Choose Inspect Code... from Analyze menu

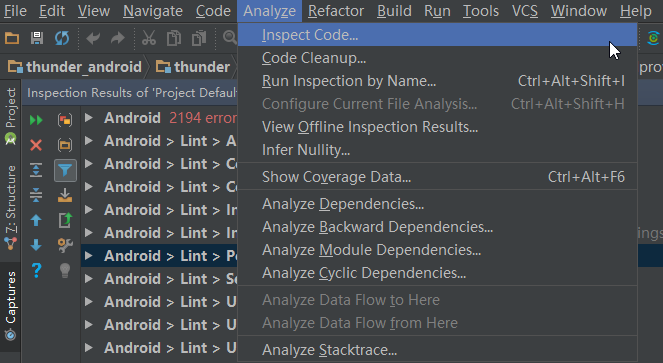tap(437, 35)
